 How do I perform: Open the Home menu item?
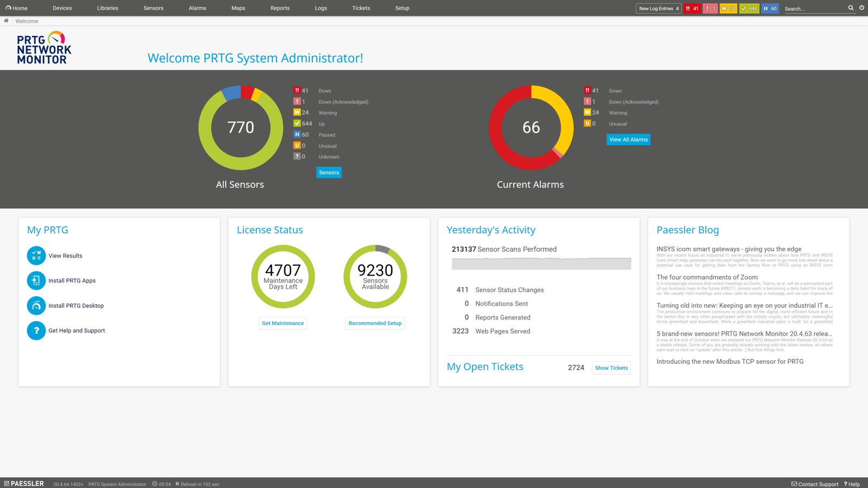click(16, 8)
